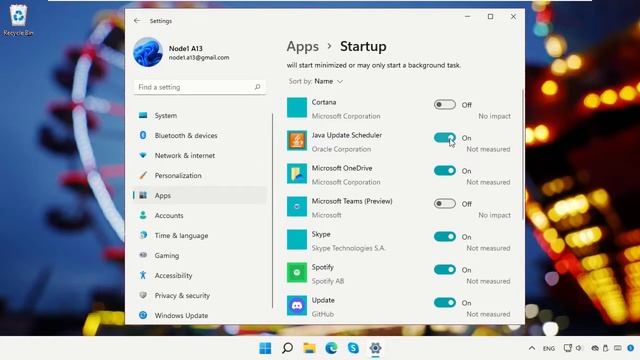Click the node1.a13@gmail.com account email
This screenshot has height=360, width=640.
point(199,58)
